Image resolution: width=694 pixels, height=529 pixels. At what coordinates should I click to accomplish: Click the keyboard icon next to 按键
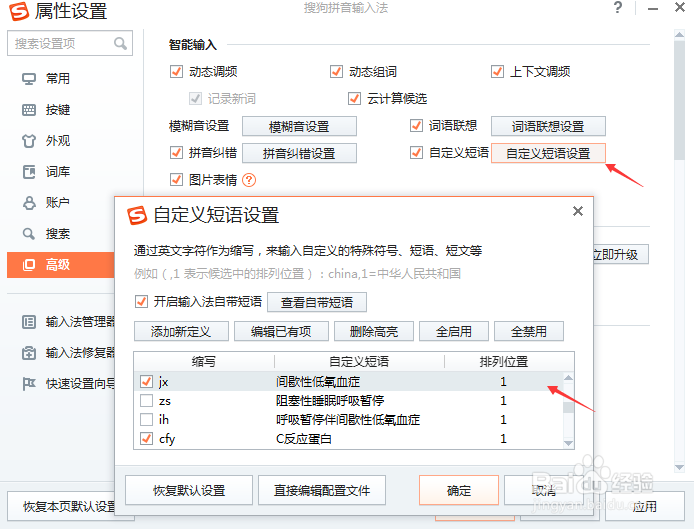(29, 110)
